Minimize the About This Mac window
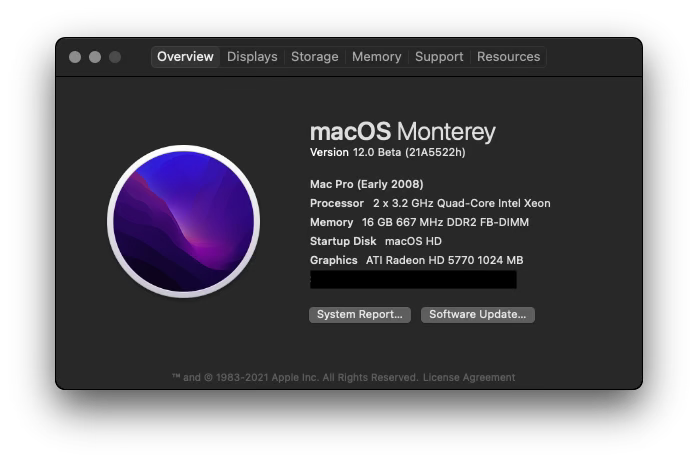Screen dimensions: 698x463 pyautogui.click(x=95, y=57)
